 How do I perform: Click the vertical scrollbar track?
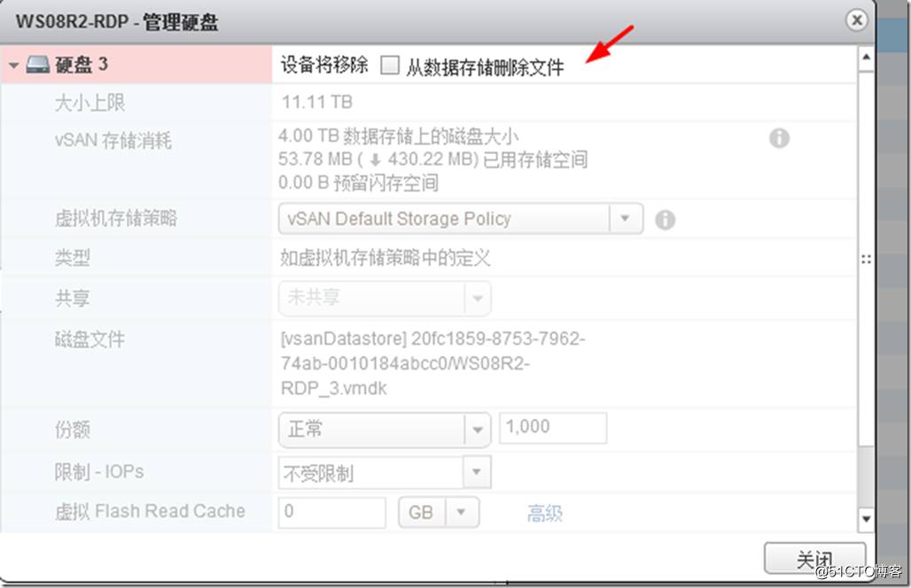click(866, 287)
